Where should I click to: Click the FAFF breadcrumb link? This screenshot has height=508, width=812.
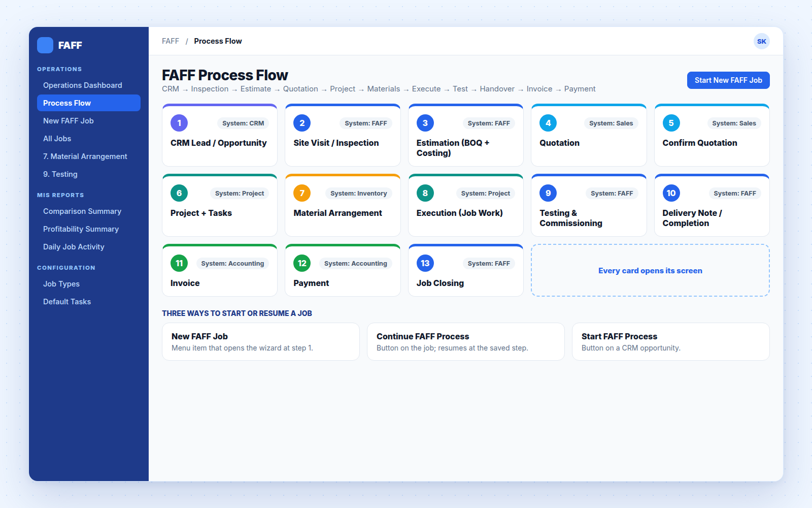coord(171,41)
